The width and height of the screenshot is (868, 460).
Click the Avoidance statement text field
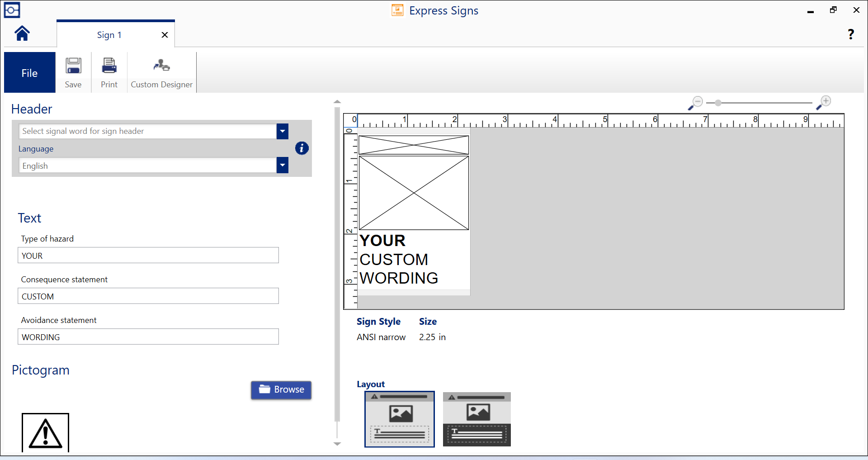coord(148,337)
